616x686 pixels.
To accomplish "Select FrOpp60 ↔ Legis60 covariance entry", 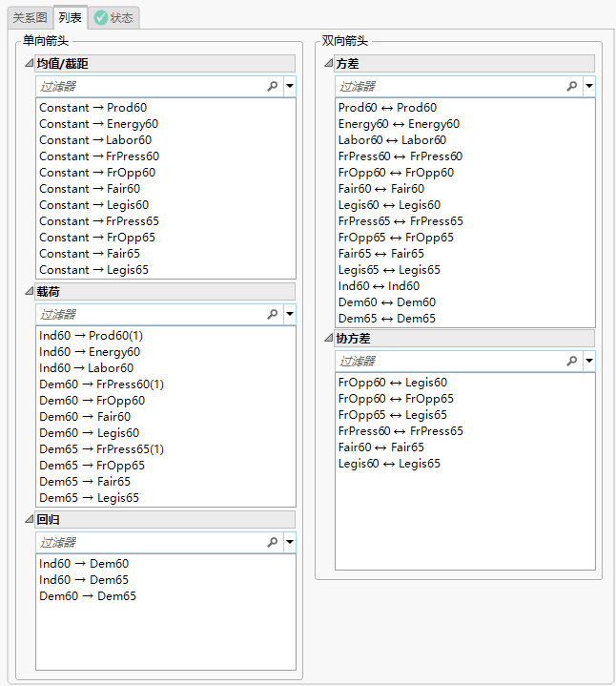I will click(393, 383).
